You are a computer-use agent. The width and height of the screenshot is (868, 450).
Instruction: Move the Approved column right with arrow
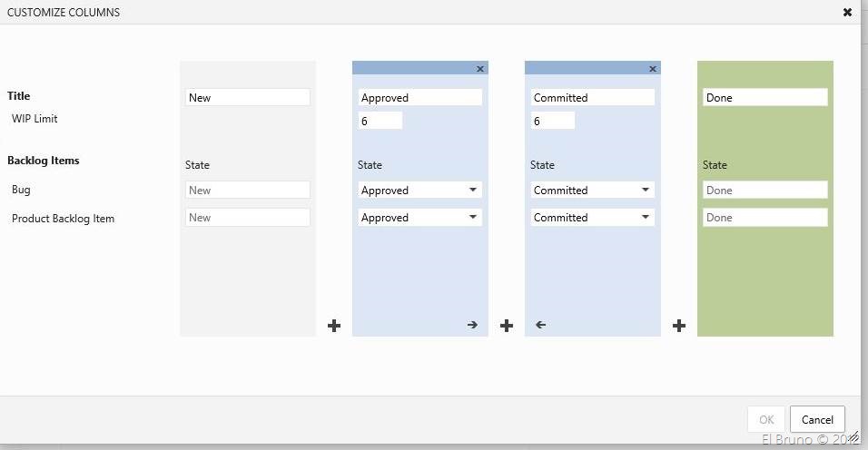pyautogui.click(x=472, y=325)
